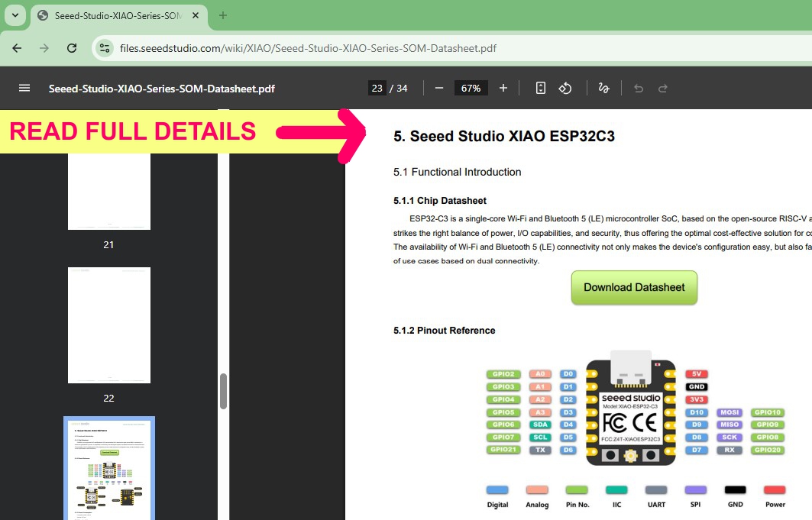Toggle the PDF sidebar menu icon

24,88
